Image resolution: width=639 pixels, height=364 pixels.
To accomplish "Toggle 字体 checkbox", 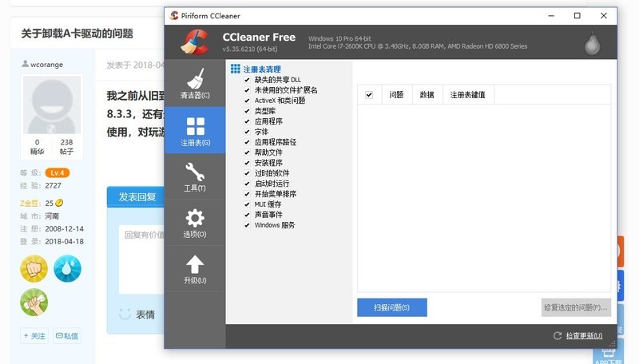I will [247, 132].
